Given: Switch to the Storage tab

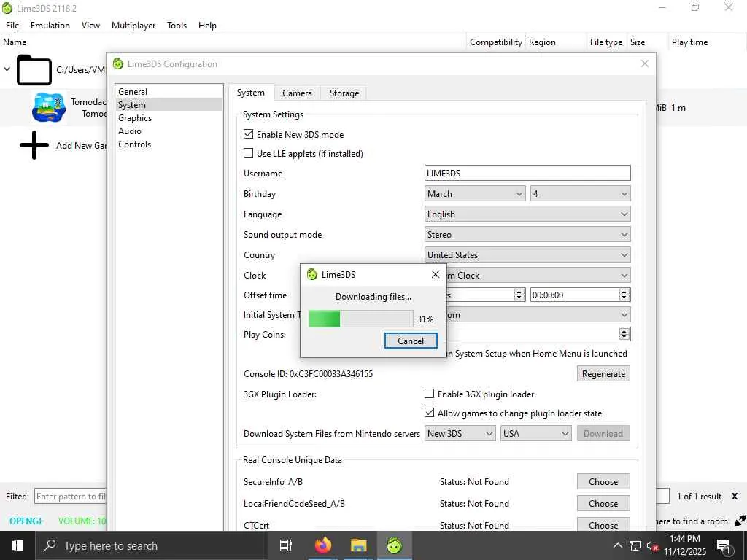Looking at the screenshot, I should point(344,93).
